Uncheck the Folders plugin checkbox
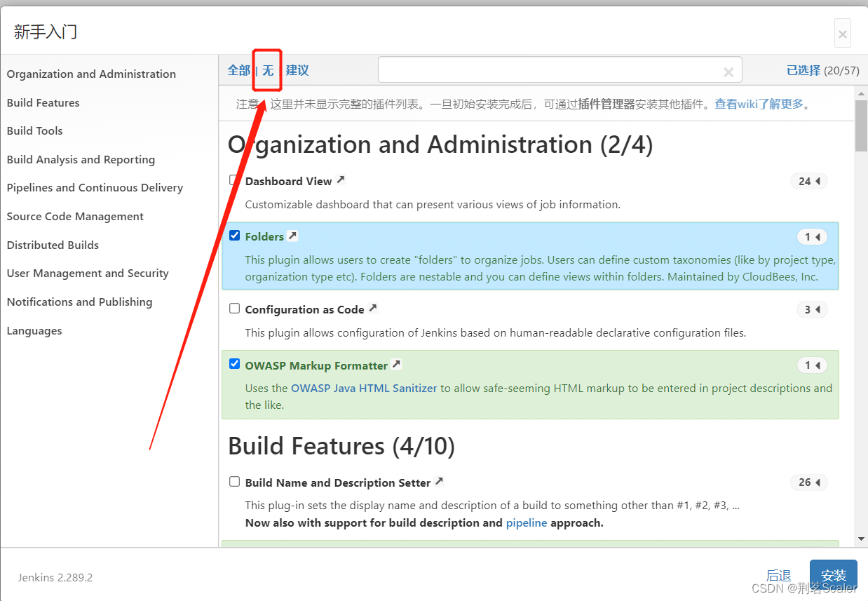 [x=235, y=236]
